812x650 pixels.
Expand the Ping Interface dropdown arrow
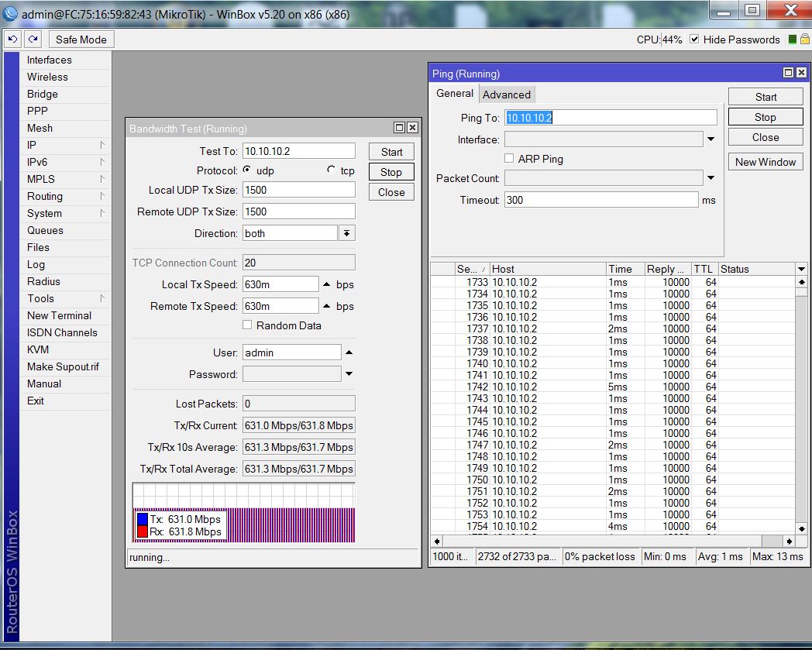[711, 139]
